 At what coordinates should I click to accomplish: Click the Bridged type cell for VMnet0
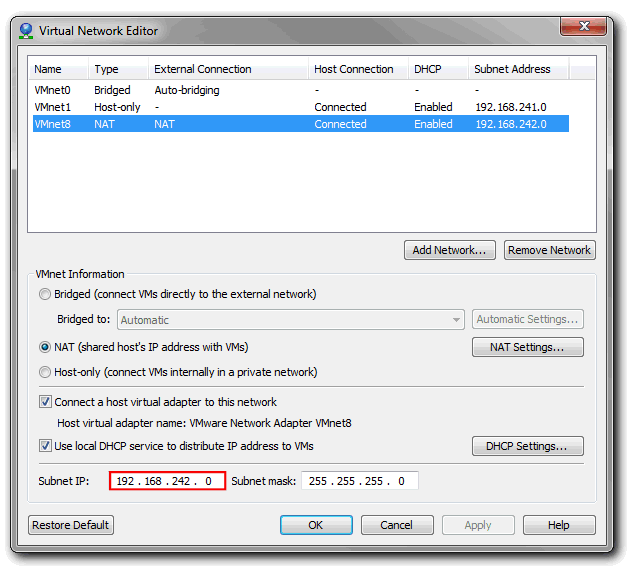112,90
